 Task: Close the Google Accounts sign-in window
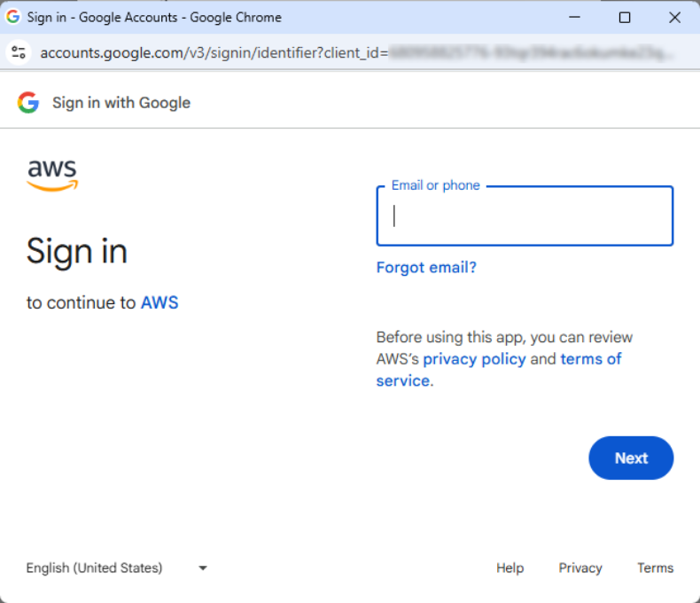[x=673, y=17]
